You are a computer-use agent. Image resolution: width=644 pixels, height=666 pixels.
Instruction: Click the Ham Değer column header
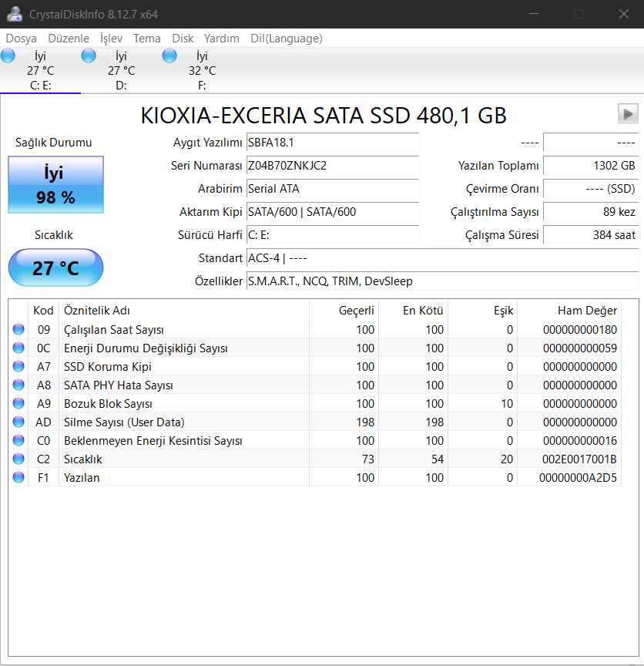pos(569,311)
